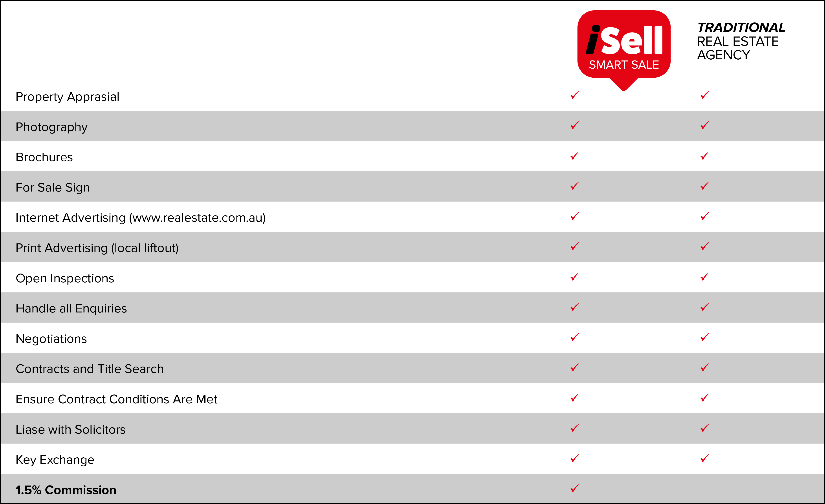
Task: Click Traditional checkmark for Contracts and Title Search
Action: coord(705,367)
